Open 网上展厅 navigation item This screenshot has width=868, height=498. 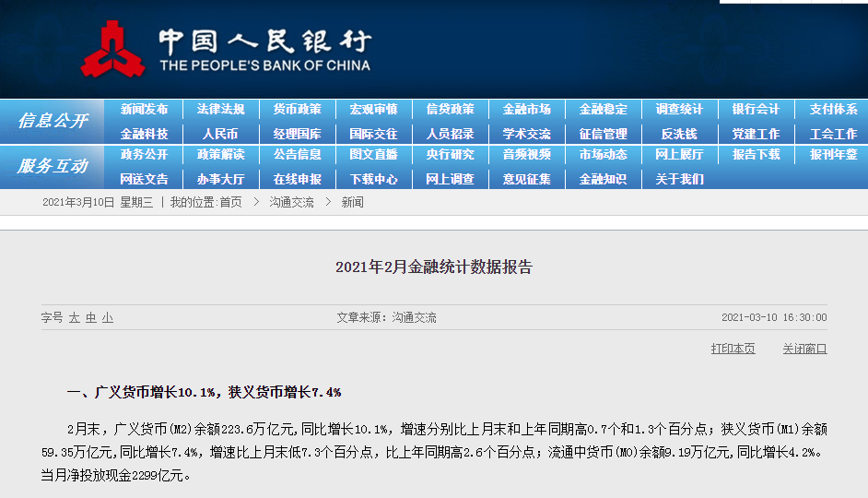(x=679, y=155)
